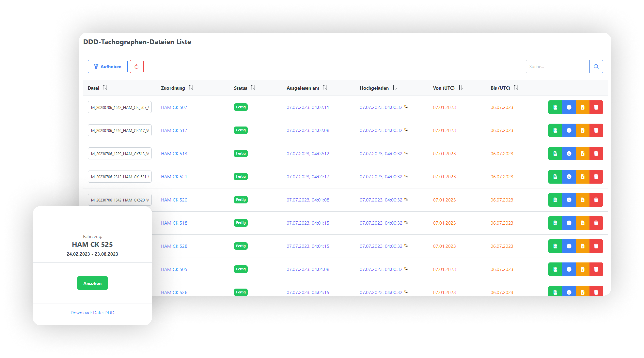Delete the HAM CK 521 file row
The height and width of the screenshot is (358, 644).
coord(596,177)
